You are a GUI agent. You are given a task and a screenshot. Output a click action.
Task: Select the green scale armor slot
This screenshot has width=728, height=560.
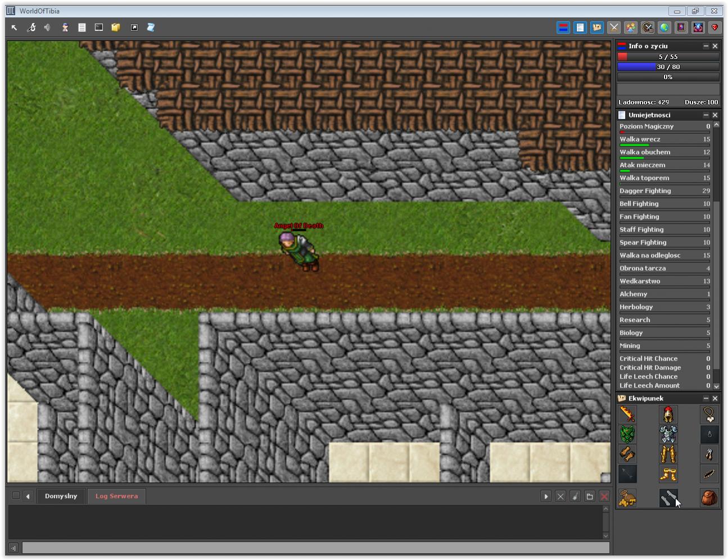tap(627, 435)
